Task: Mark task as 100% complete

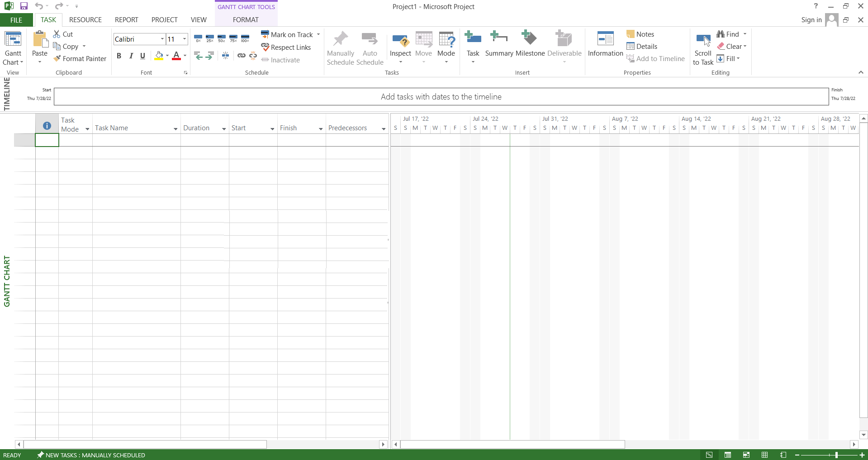Action: pos(245,38)
